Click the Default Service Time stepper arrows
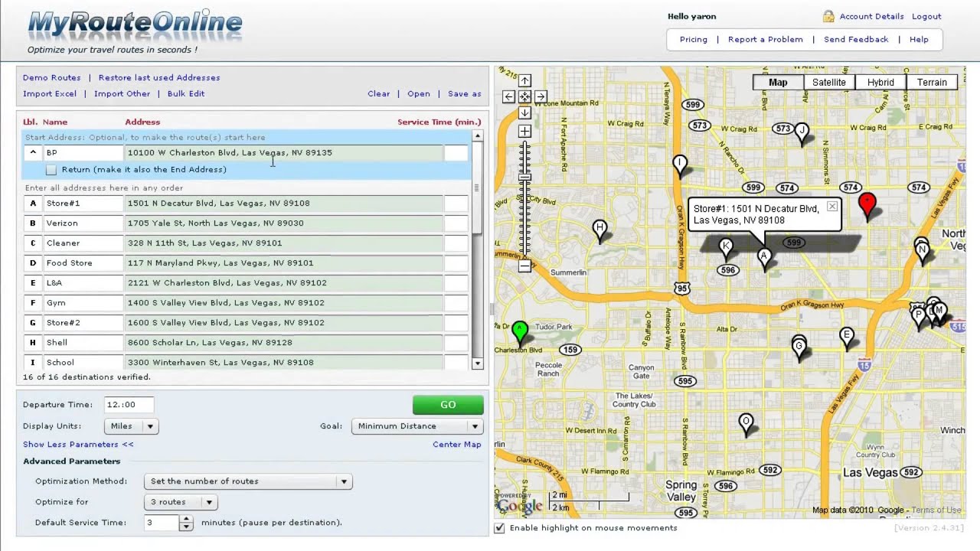This screenshot has width=980, height=551. (x=186, y=523)
